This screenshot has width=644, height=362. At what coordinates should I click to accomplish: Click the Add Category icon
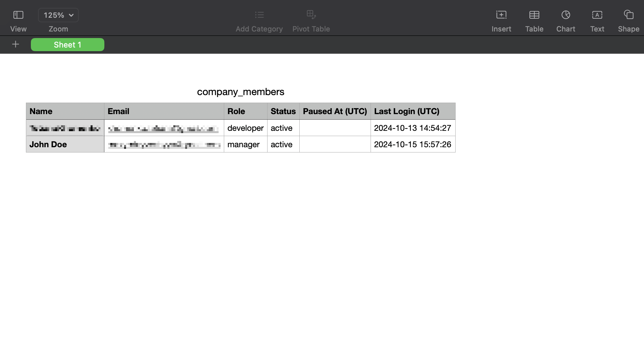[260, 14]
